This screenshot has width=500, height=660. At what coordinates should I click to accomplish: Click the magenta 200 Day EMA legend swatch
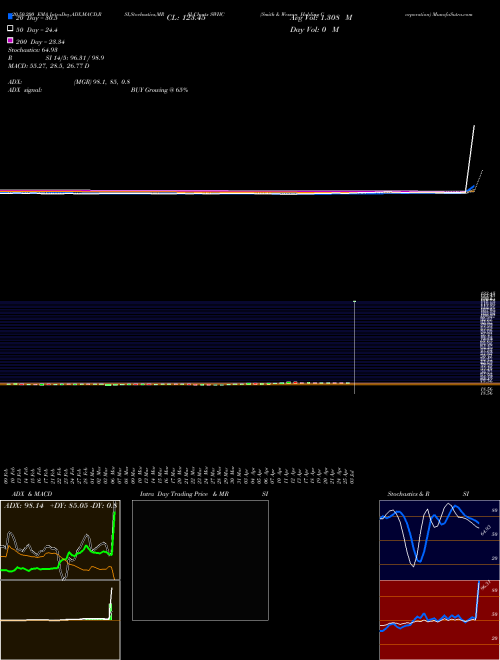(x=10, y=40)
